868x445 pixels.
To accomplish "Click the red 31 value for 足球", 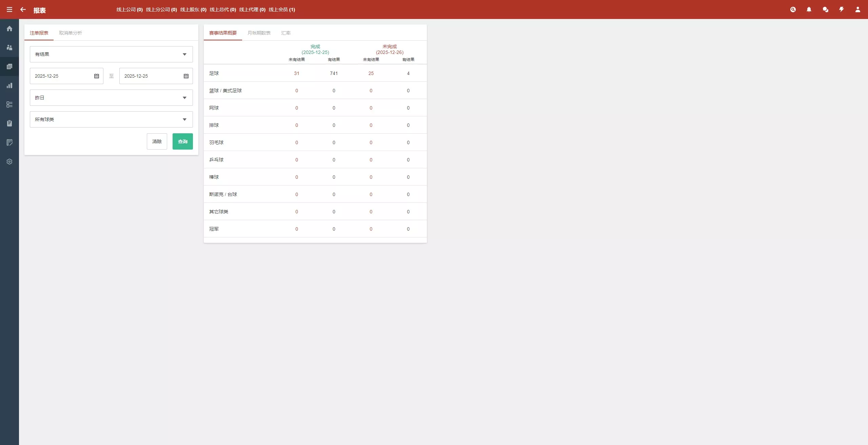I will pyautogui.click(x=297, y=73).
